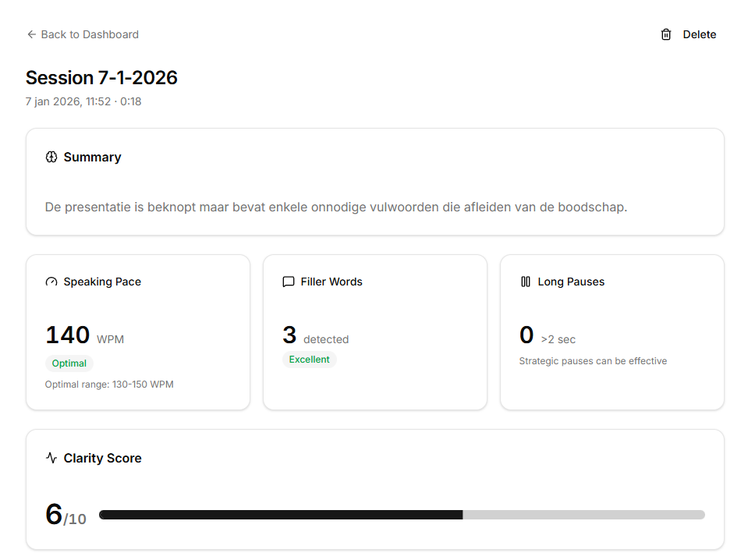Select the green Excellent badge
The height and width of the screenshot is (560, 748).
pyautogui.click(x=309, y=360)
